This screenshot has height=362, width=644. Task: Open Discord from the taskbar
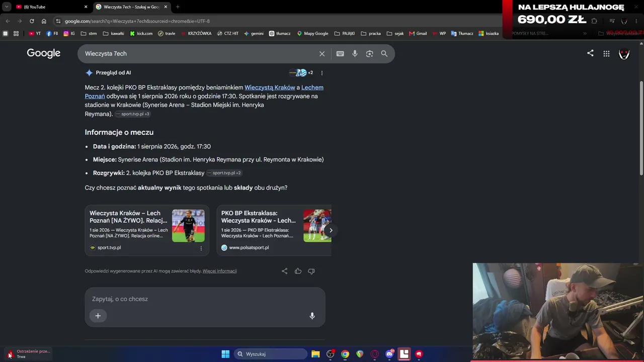(x=389, y=354)
